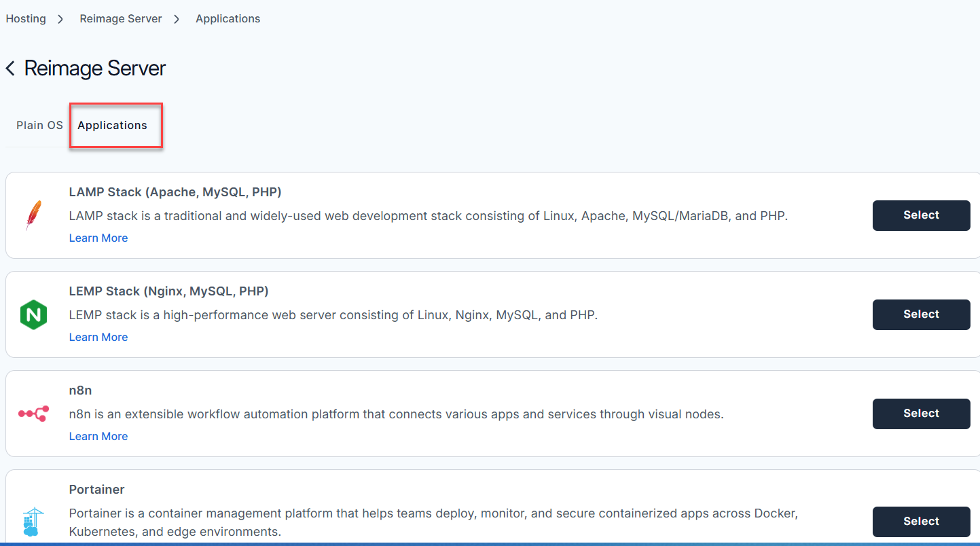
Task: Click the Reimage Server page title
Action: point(94,68)
